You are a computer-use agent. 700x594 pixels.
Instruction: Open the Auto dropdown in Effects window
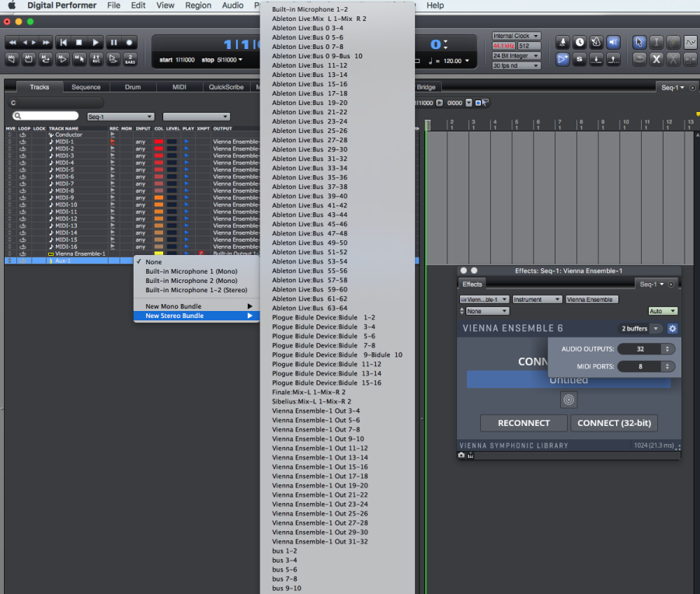coord(663,311)
